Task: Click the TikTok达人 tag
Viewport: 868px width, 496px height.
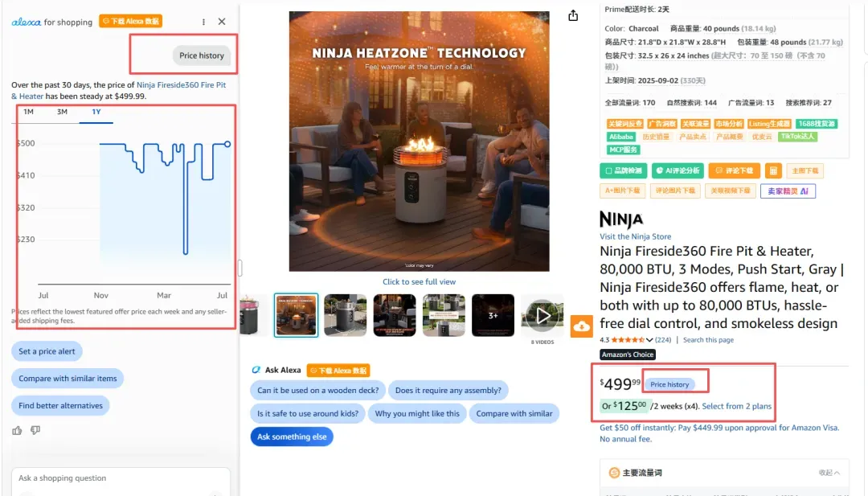Action: (798, 137)
